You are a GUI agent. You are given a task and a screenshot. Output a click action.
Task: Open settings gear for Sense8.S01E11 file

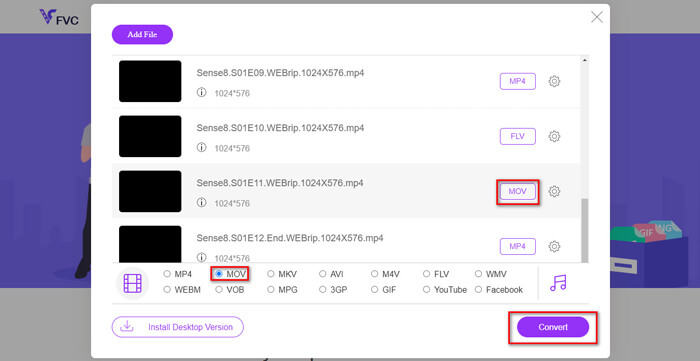554,191
